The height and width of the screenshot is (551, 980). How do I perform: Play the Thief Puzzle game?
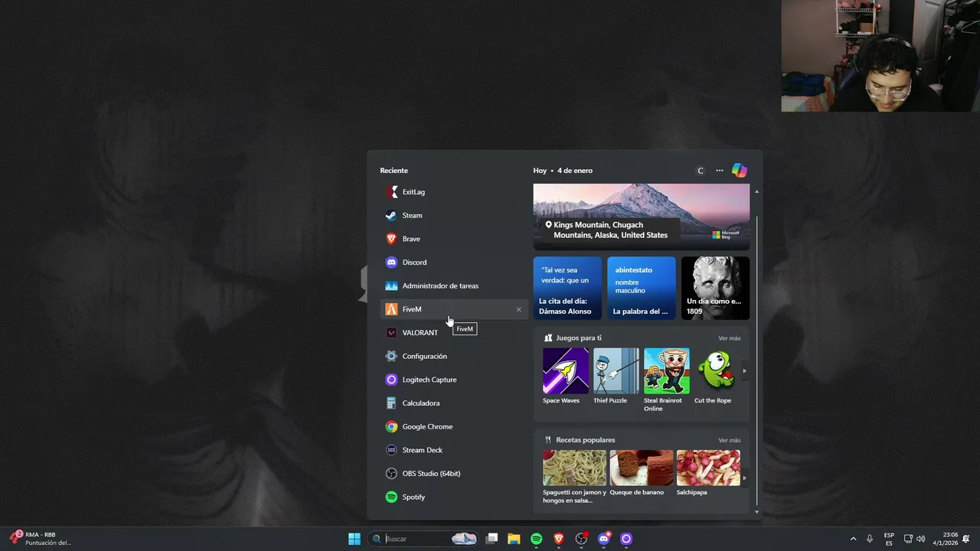pos(616,376)
